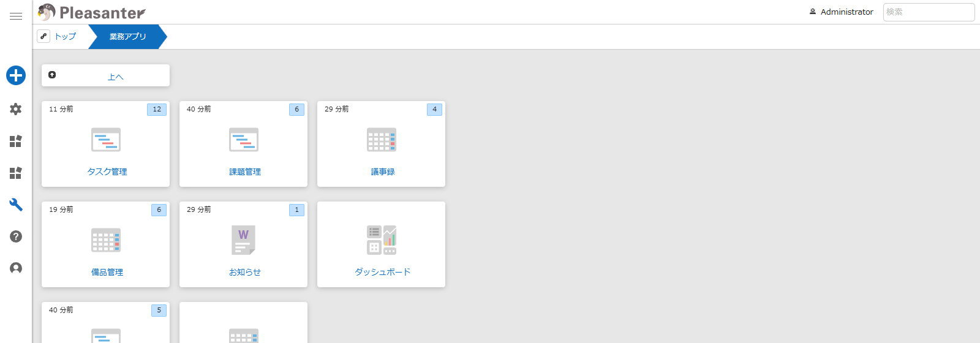Click the '11 分前' timestamp

coord(61,109)
